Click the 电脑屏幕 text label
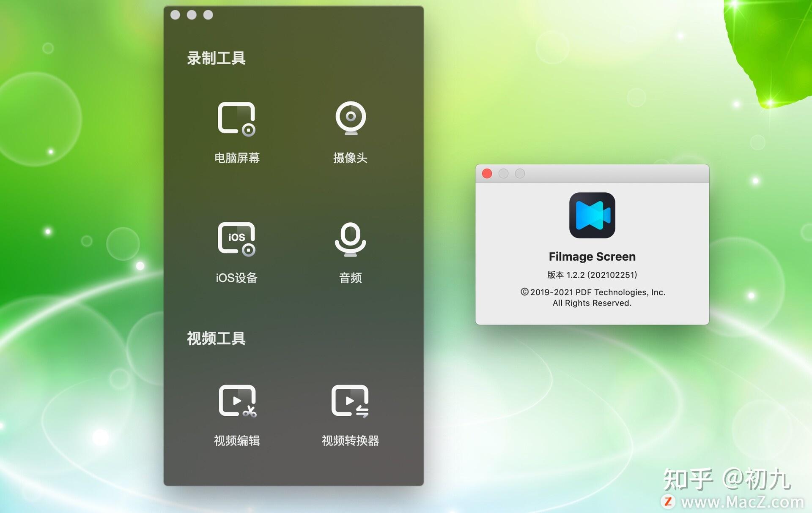 point(237,158)
